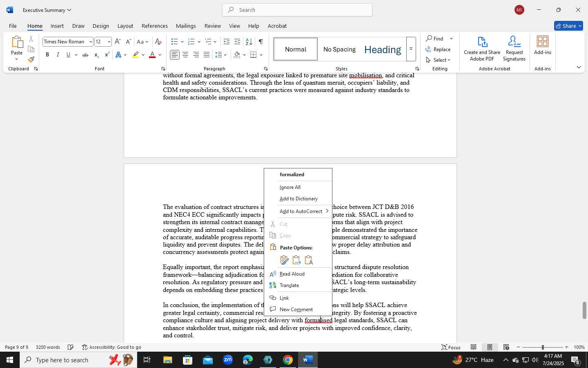
Task: Apply strikethrough formatting
Action: point(85,55)
